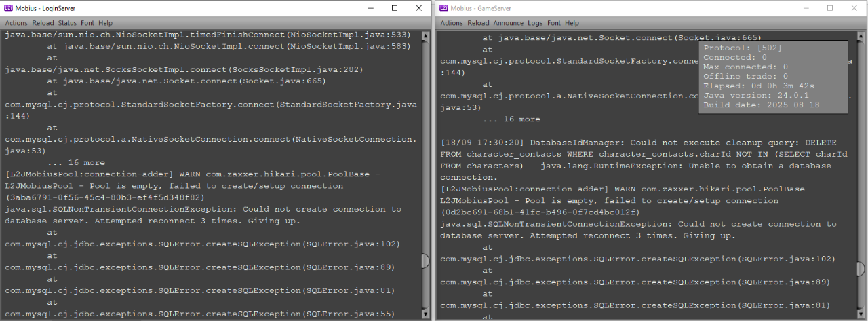Open the Font menu in LoginServer
Image resolution: width=868 pixels, height=321 pixels.
pos(87,23)
